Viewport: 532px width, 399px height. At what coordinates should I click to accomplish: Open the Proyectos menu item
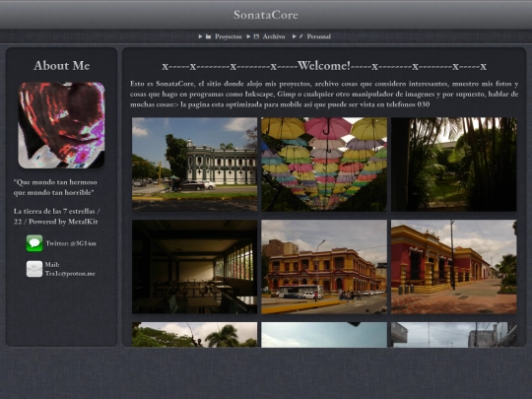(228, 36)
